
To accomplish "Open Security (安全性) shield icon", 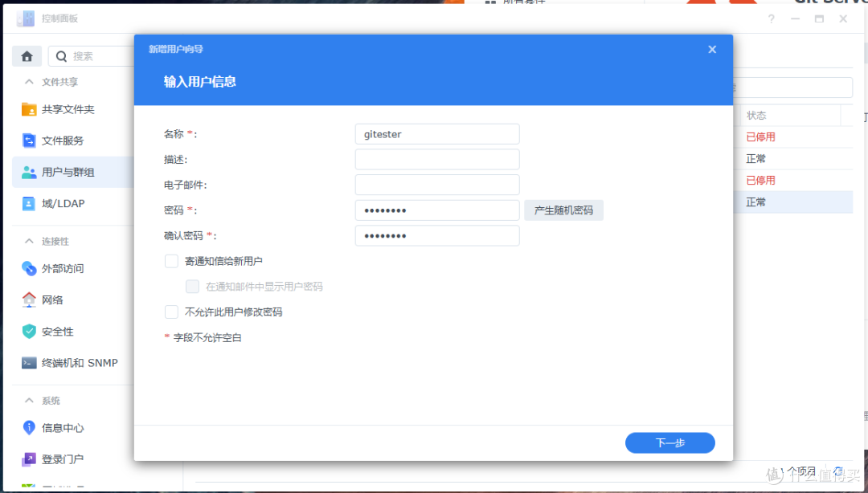I will (x=29, y=332).
